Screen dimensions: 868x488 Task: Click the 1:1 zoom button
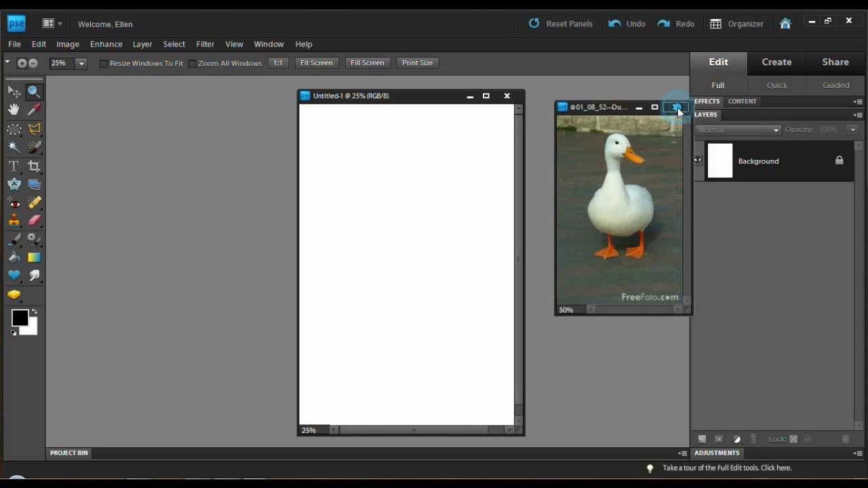(x=278, y=62)
